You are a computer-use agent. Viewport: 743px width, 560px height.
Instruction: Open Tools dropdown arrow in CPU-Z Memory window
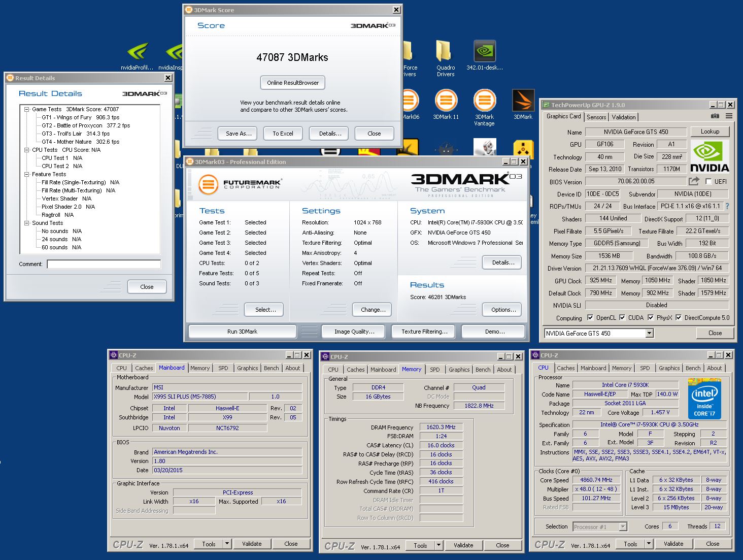[x=438, y=545]
